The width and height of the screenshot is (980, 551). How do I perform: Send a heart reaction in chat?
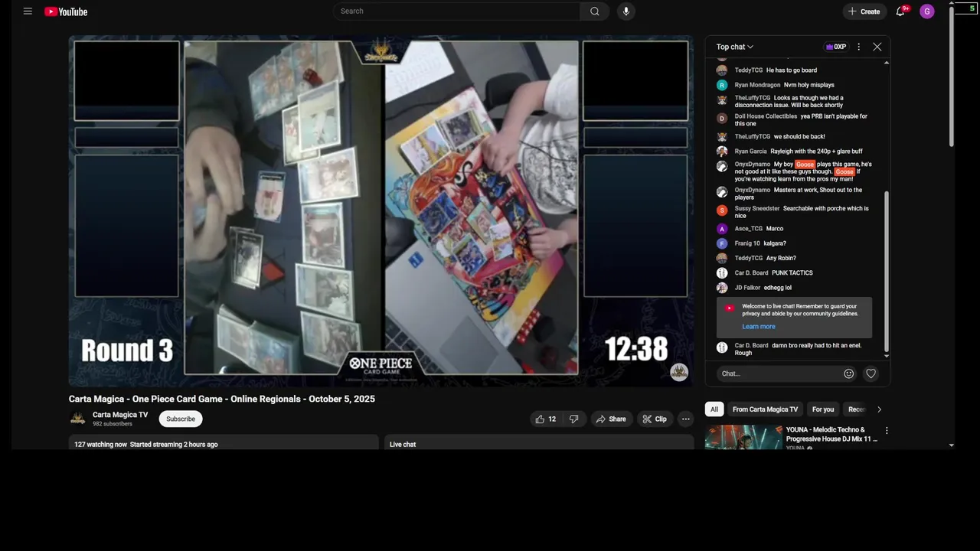871,373
